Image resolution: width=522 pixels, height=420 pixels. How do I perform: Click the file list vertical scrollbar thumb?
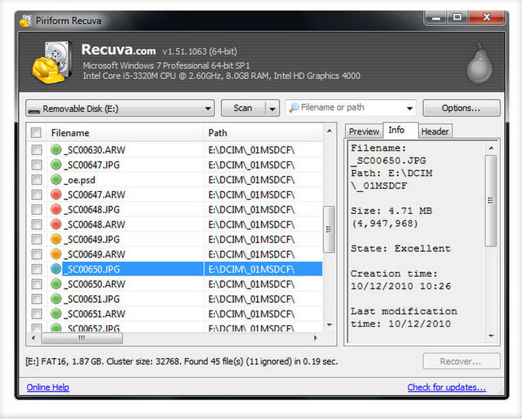329,230
